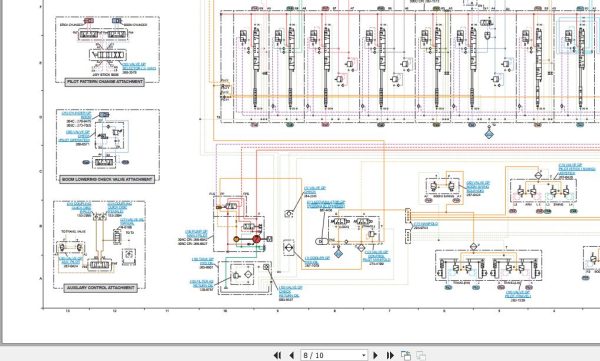Open the Filter GP Return link

coord(202,284)
